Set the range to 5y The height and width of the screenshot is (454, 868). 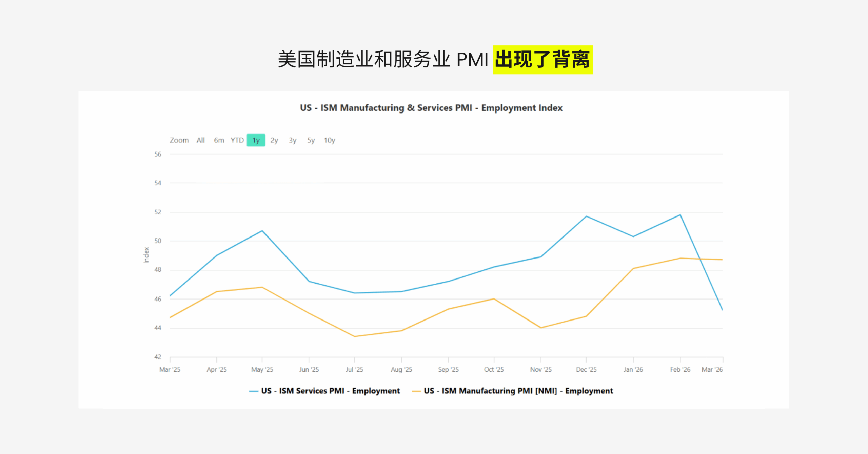click(x=311, y=140)
